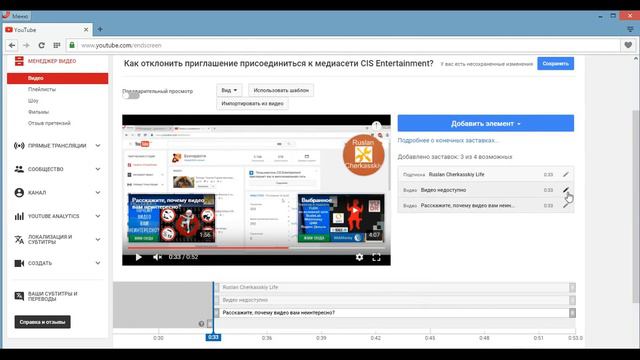Reload the page with refresh icon
The width and height of the screenshot is (640, 360).
coord(41,45)
